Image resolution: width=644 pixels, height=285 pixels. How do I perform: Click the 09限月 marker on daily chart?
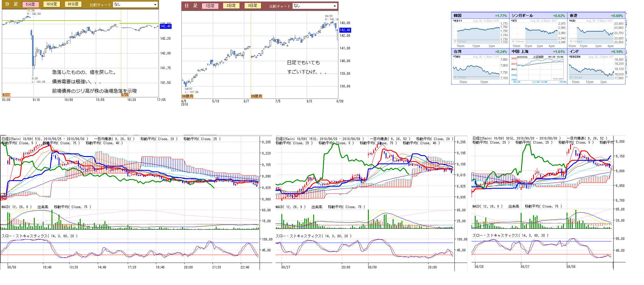pos(256,96)
